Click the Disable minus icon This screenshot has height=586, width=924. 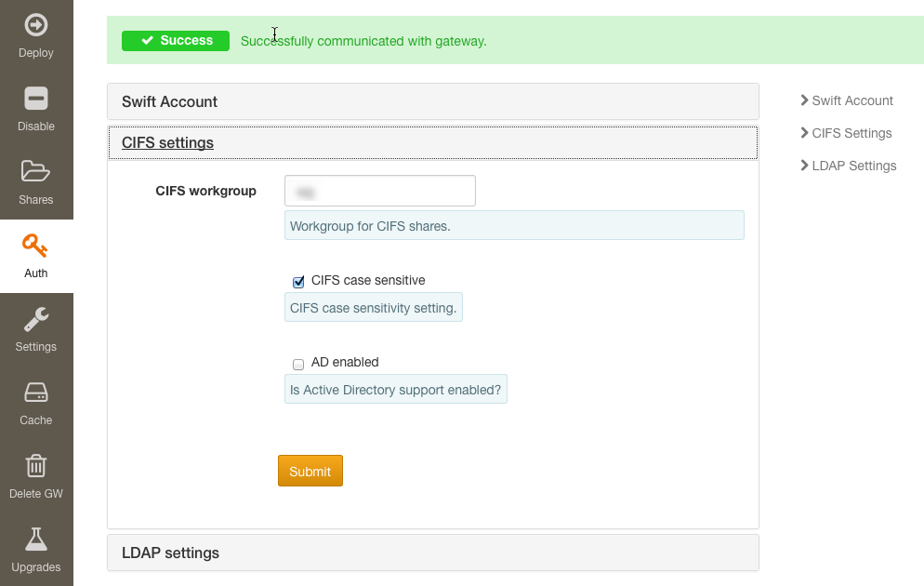(36, 99)
